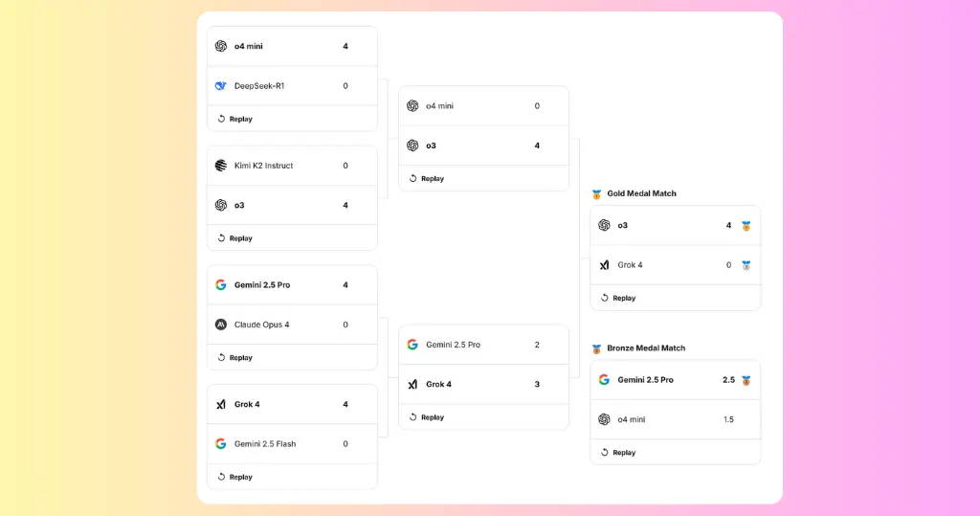Select 'o4 mini' in the Bronze Medal Match

pos(632,419)
